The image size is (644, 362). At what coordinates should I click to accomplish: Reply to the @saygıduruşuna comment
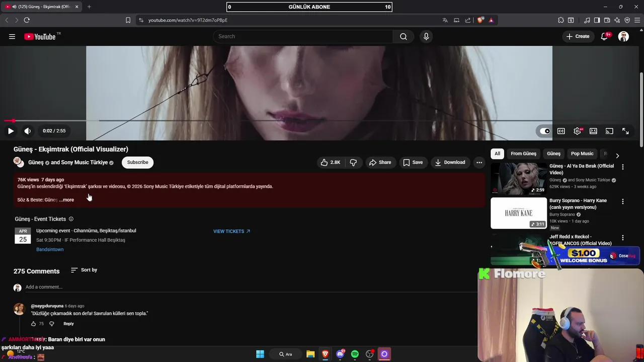[x=68, y=324]
